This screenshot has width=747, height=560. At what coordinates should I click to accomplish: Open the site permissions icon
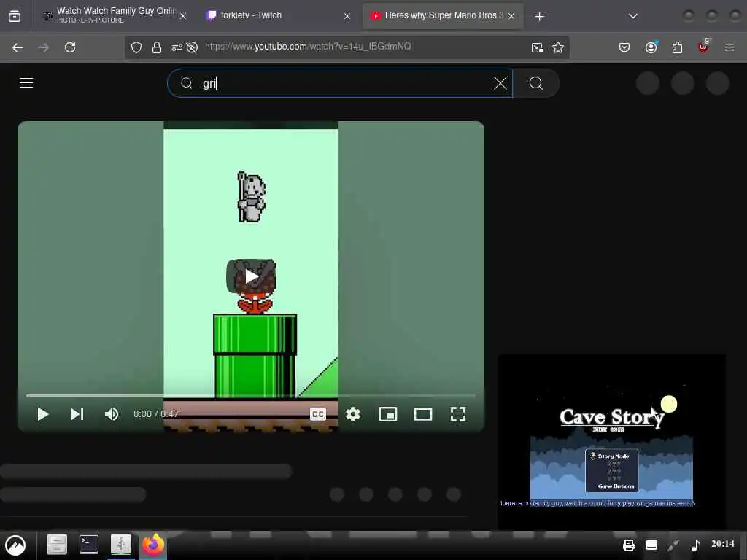pos(177,47)
